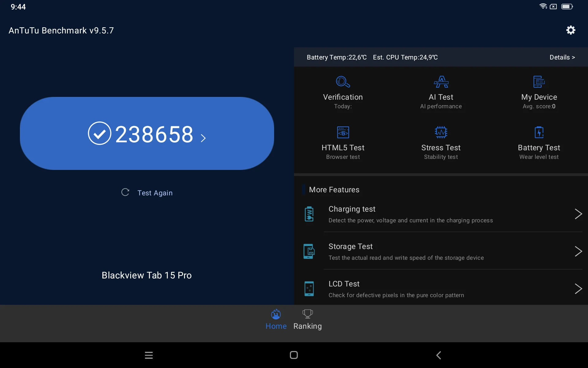
Task: Expand the LCD Test row chevron
Action: pos(578,289)
